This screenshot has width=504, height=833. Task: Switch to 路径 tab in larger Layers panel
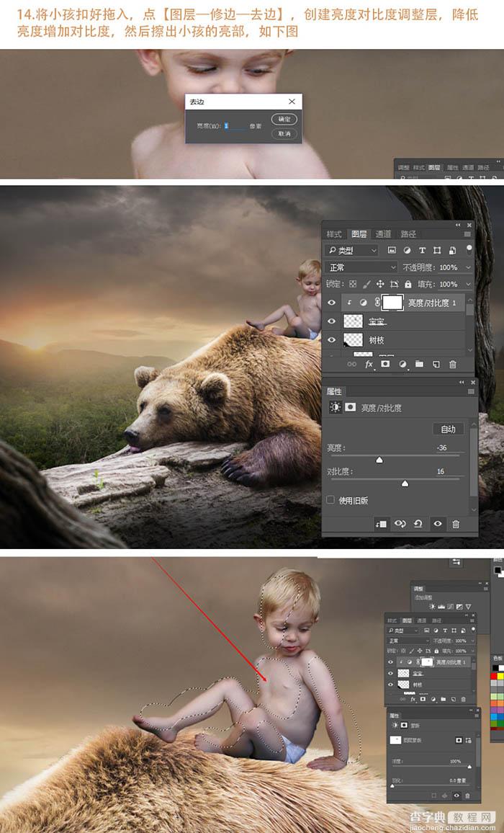click(x=408, y=233)
